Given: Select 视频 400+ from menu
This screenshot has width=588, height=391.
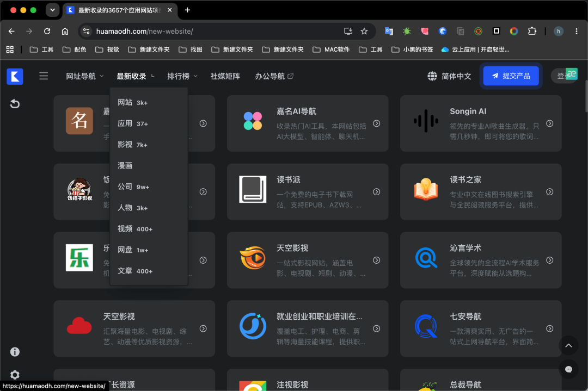Looking at the screenshot, I should click(x=149, y=228).
